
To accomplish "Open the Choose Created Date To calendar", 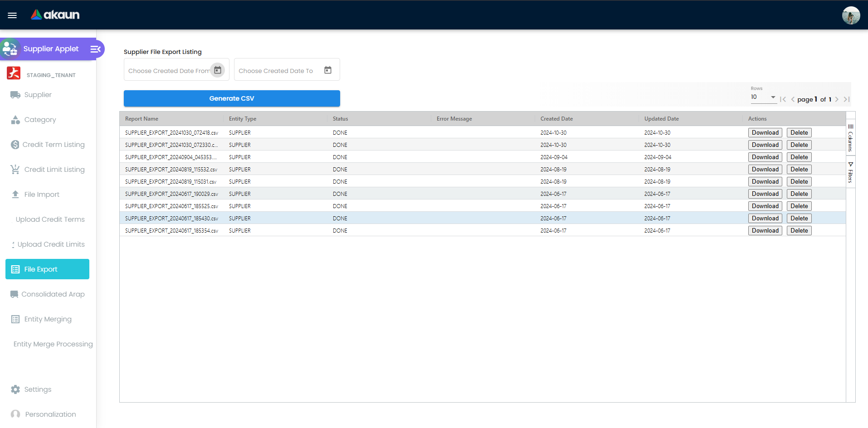I will click(328, 70).
